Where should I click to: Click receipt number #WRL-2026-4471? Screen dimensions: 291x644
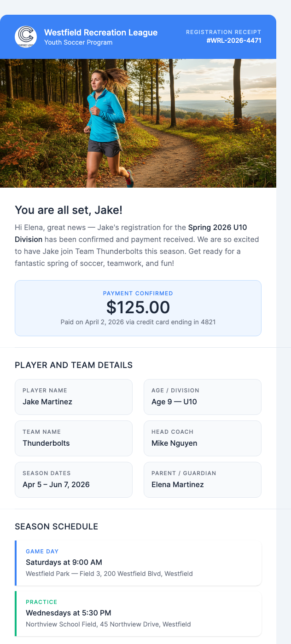[234, 40]
